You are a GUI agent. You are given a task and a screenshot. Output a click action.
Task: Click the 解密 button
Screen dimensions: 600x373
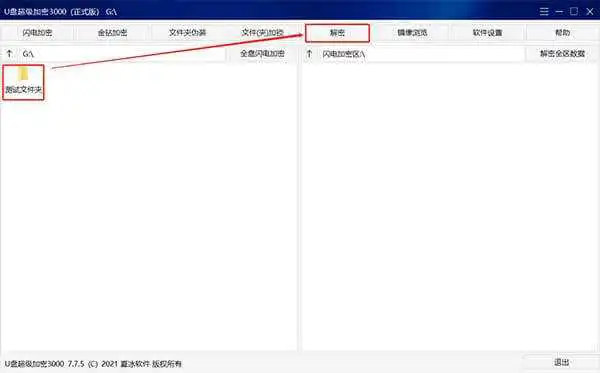[x=337, y=33]
